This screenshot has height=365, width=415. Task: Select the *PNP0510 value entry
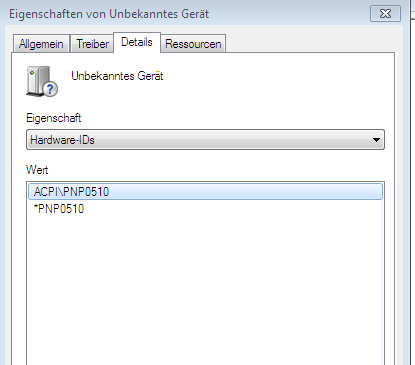tap(59, 209)
